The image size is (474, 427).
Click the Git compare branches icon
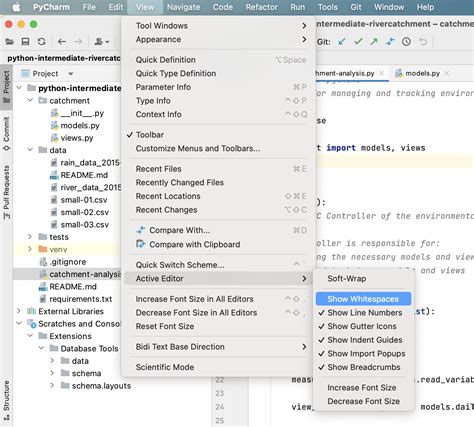coord(390,42)
